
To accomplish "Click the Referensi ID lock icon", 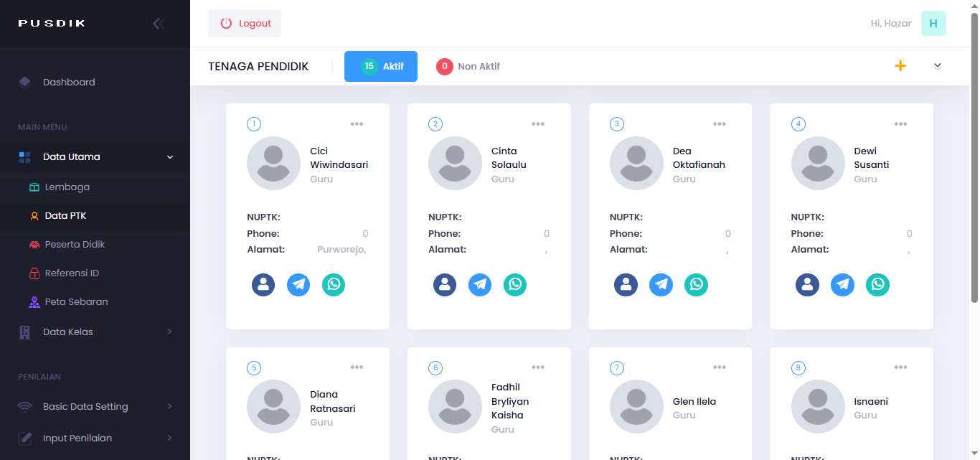I will coord(34,273).
